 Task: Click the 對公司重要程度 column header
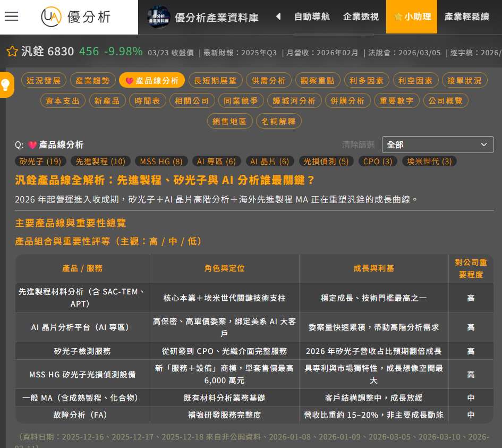(x=471, y=268)
